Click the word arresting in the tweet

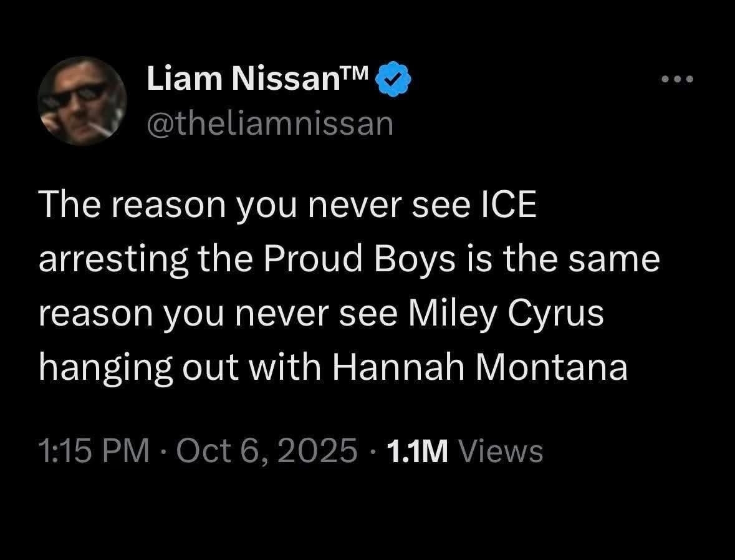tap(113, 259)
